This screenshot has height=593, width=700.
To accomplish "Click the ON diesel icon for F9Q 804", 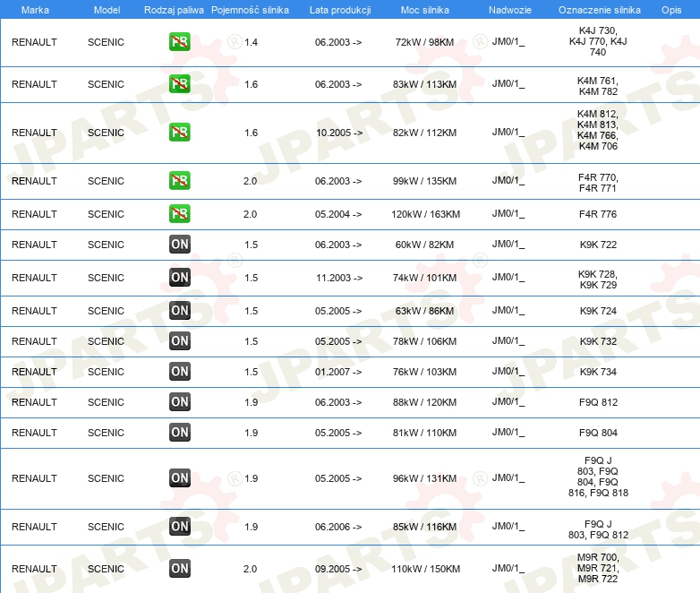I will (x=179, y=432).
